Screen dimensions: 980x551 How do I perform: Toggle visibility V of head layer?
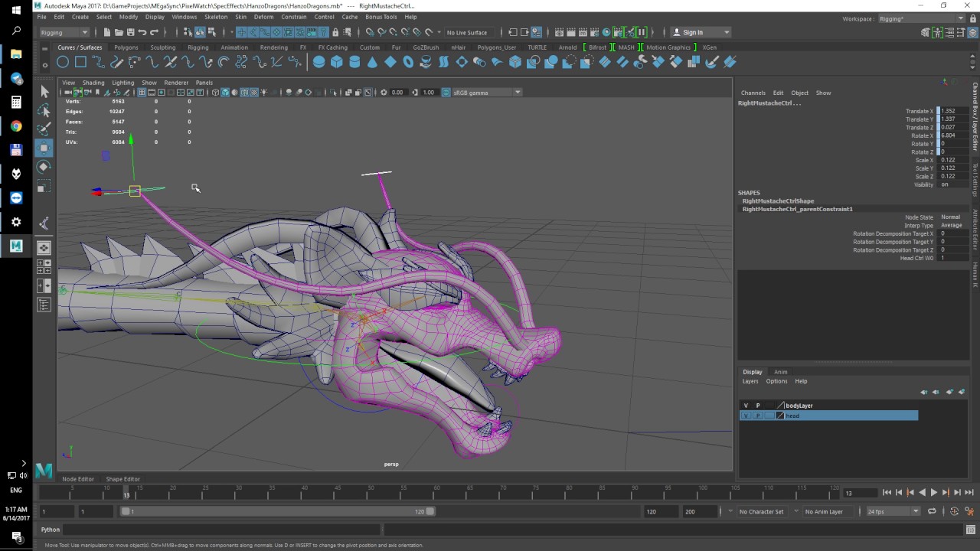tap(746, 416)
